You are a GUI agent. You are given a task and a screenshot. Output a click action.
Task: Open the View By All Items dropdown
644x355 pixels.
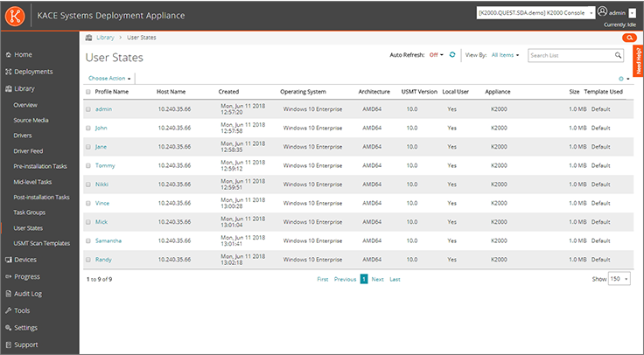pyautogui.click(x=505, y=55)
